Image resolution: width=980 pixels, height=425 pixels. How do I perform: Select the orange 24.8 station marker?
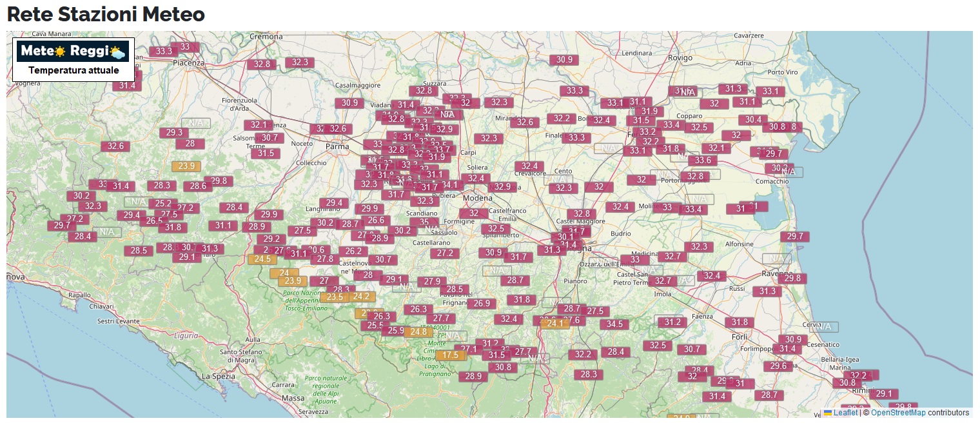click(x=418, y=332)
